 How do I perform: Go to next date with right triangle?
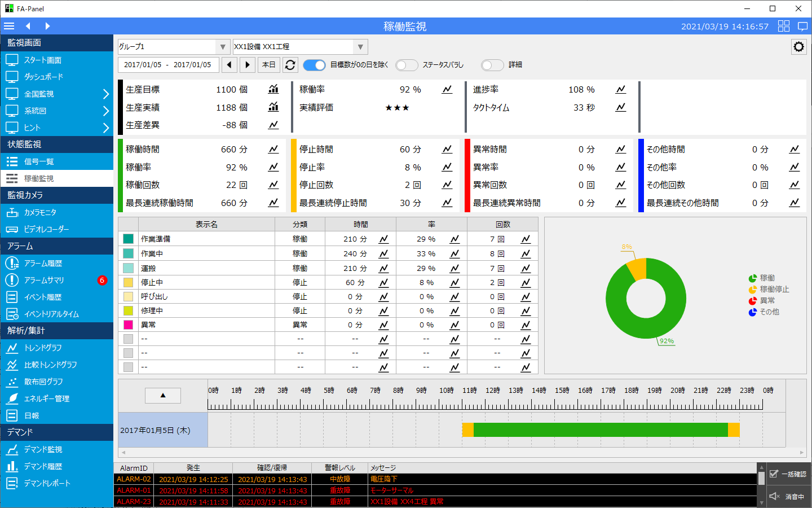pyautogui.click(x=248, y=65)
